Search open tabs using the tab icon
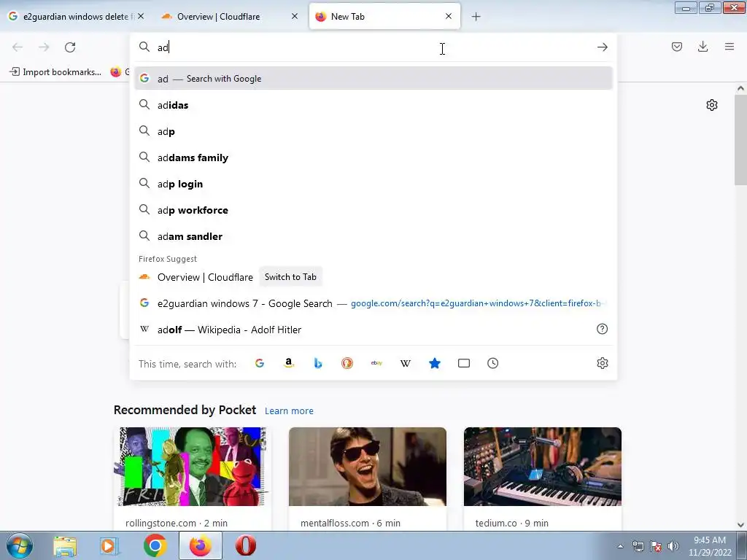The height and width of the screenshot is (560, 747). tap(463, 363)
